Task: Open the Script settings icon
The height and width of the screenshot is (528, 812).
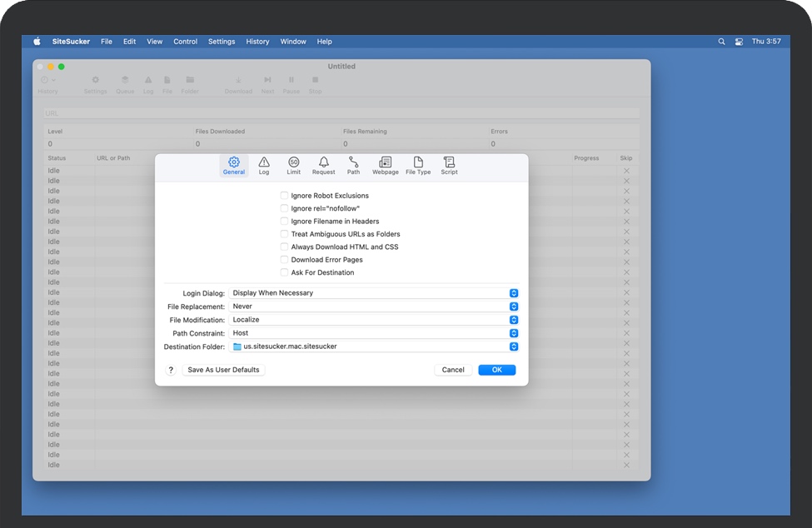Action: point(449,165)
